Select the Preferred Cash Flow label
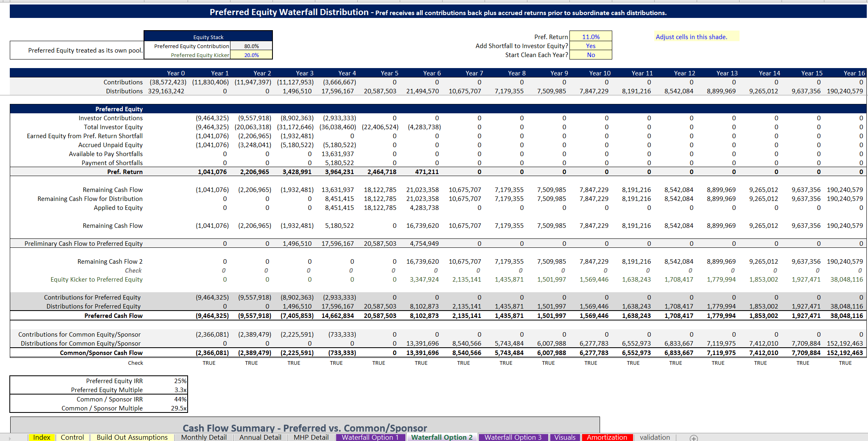Image resolution: width=868 pixels, height=441 pixels. click(113, 315)
